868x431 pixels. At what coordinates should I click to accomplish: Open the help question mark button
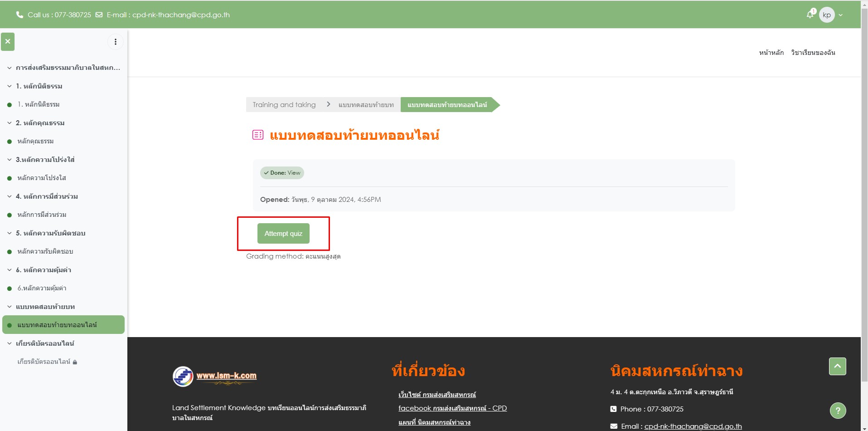(x=838, y=411)
